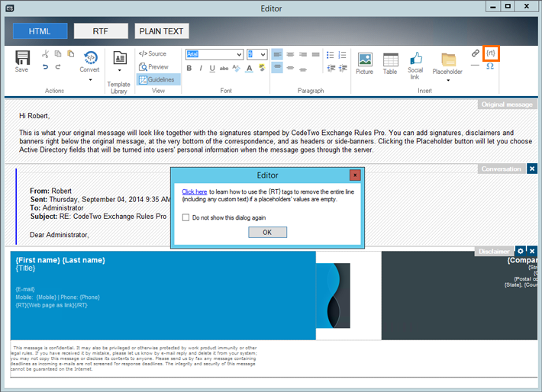Click the Conversation section label
The width and height of the screenshot is (542, 392).
coord(502,169)
